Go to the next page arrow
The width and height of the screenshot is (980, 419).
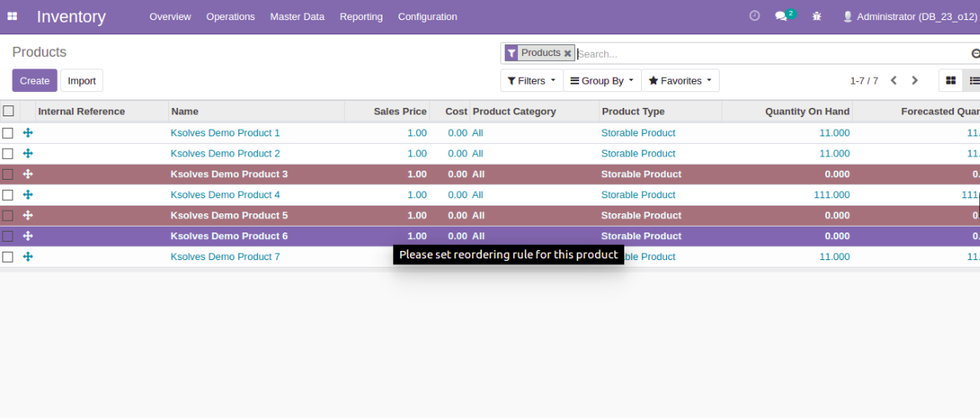coord(915,80)
